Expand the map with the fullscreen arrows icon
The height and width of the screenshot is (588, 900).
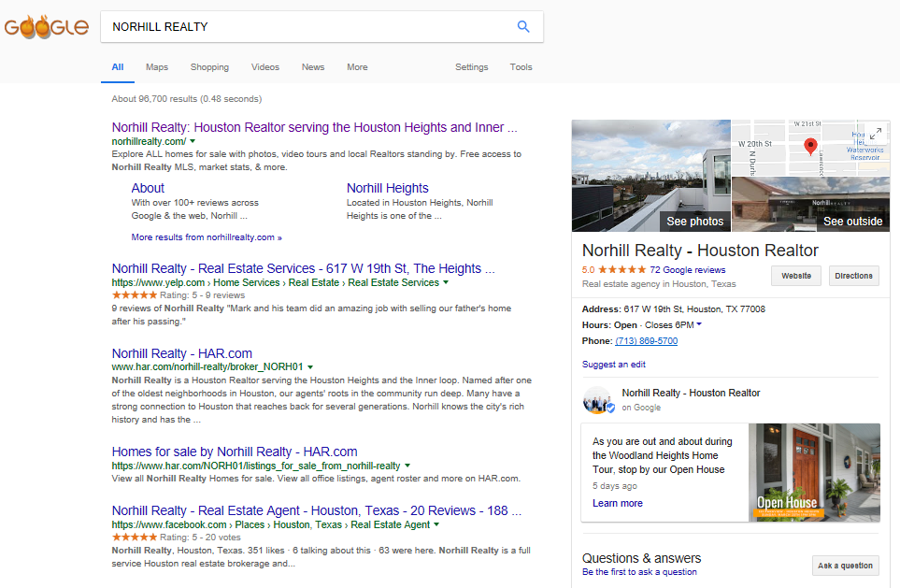[x=876, y=134]
